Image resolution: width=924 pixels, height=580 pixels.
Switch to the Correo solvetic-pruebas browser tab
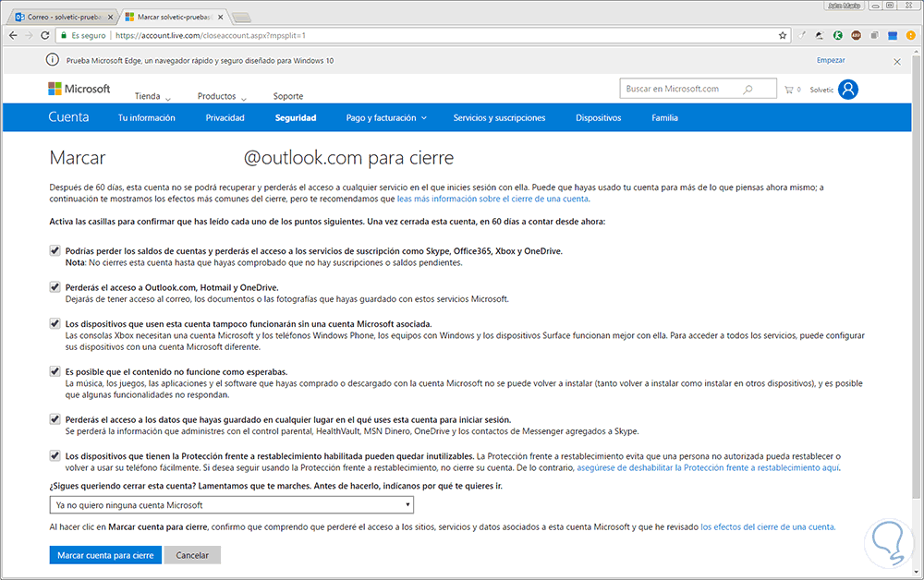(64, 17)
